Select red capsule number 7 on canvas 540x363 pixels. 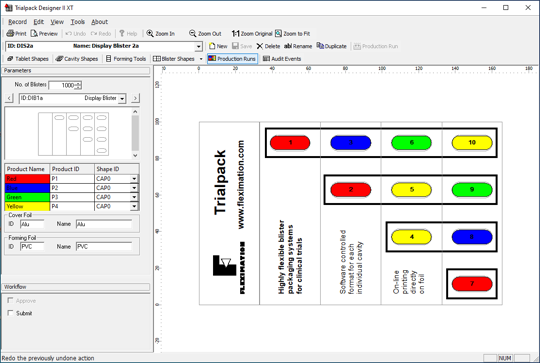click(x=472, y=284)
